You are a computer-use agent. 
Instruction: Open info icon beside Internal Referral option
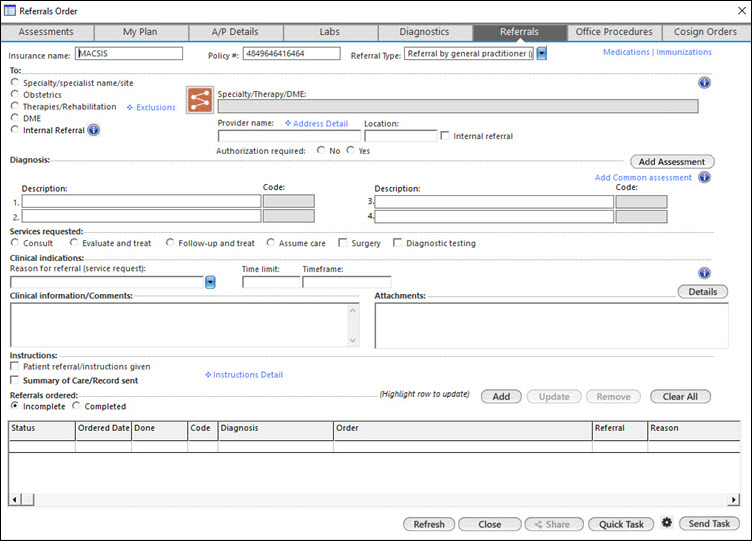(x=94, y=130)
